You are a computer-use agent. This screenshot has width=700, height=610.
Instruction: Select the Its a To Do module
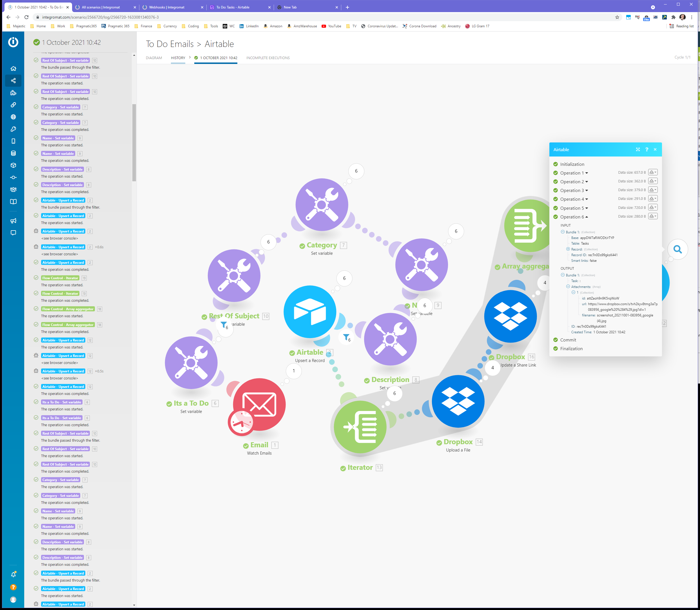pos(191,363)
